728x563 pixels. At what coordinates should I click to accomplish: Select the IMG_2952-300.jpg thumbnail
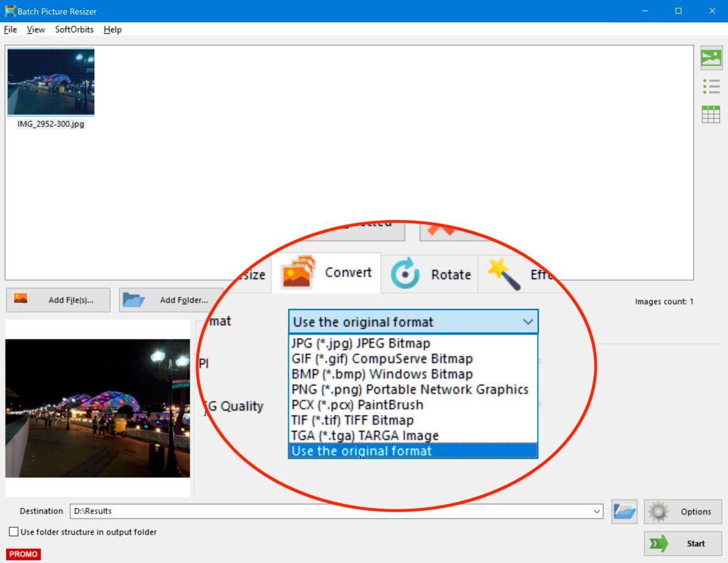[51, 82]
